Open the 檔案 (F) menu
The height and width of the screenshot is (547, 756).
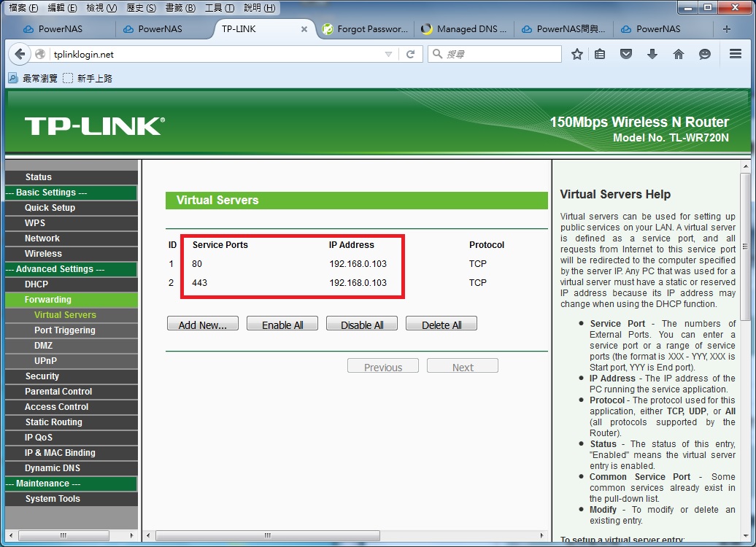23,8
